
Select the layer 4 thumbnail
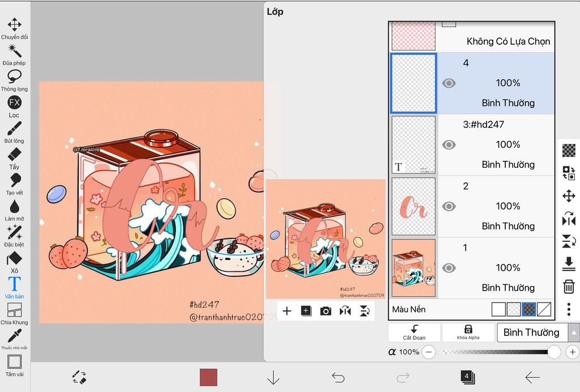413,83
